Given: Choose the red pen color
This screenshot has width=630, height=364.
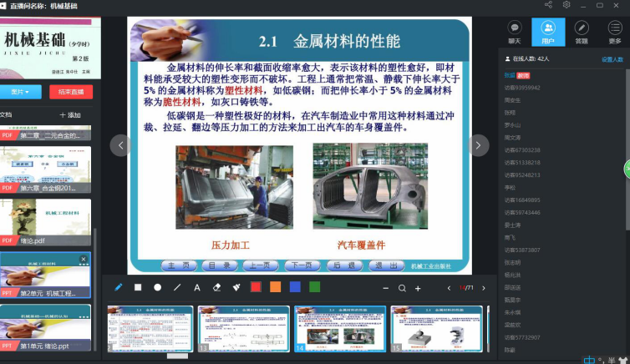Looking at the screenshot, I should coord(256,287).
